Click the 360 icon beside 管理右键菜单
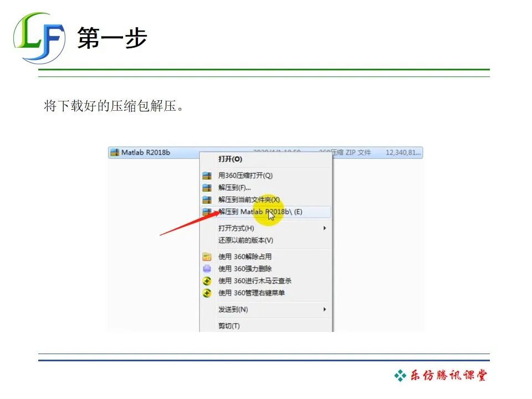This screenshot has width=532, height=399. (x=207, y=293)
